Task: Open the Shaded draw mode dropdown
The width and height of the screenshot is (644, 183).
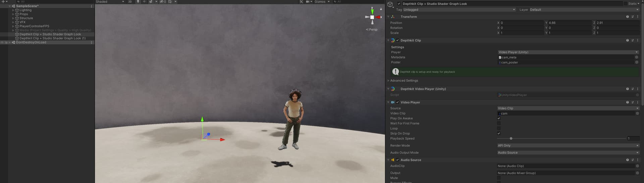Action: [110, 2]
